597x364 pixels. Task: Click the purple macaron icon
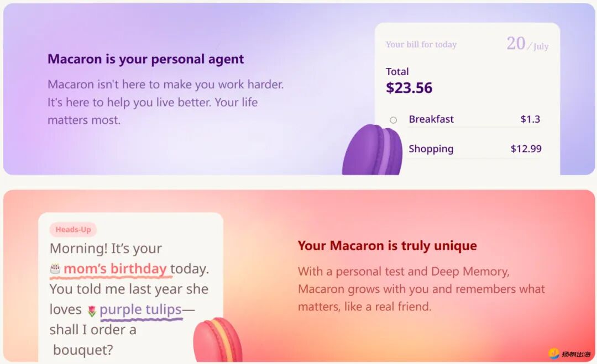click(373, 150)
